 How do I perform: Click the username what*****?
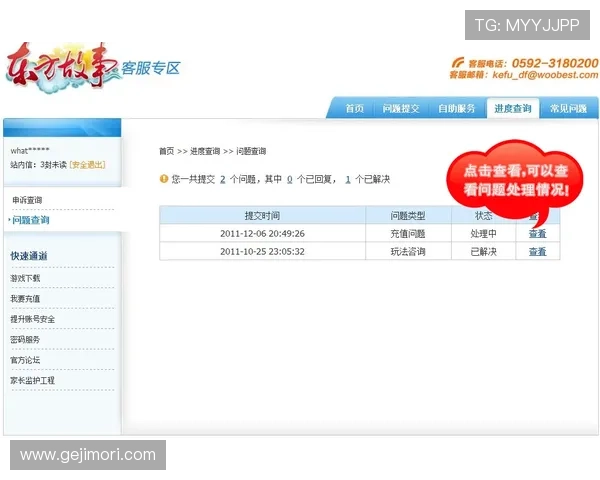pyautogui.click(x=30, y=150)
